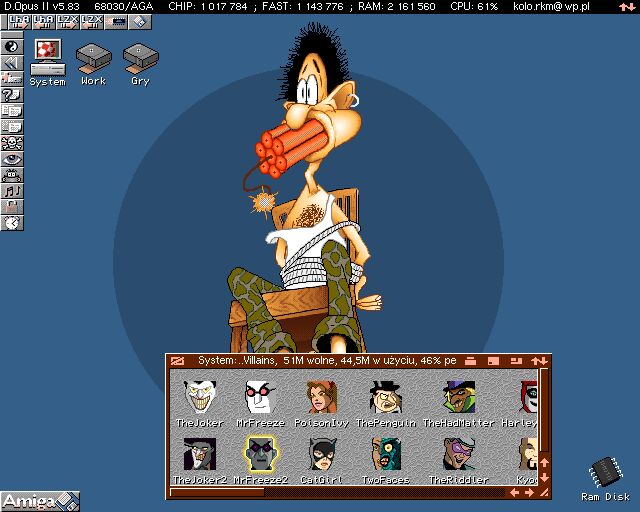
Task: Click the Amiga logo button
Action: pos(40,501)
